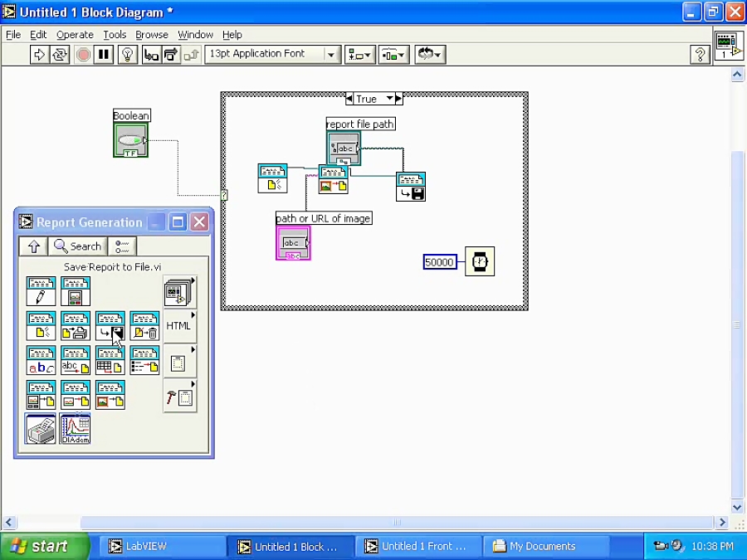Open the Browse menu
The image size is (747, 560).
152,35
